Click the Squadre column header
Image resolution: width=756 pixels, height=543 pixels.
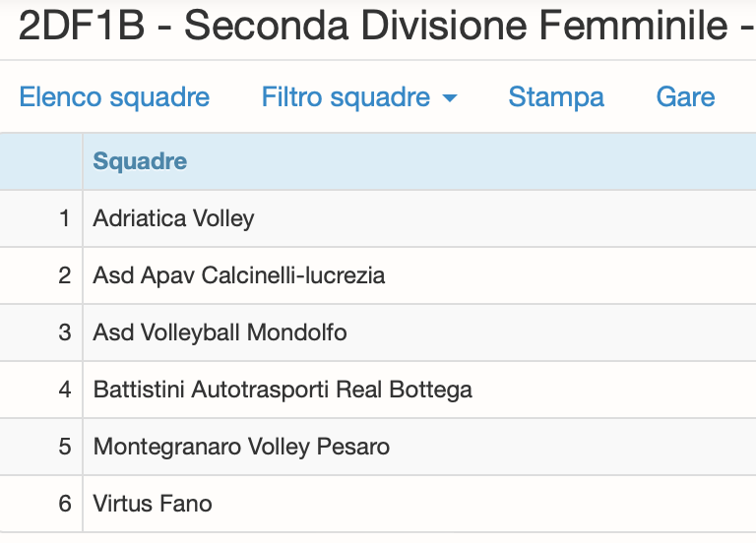coord(140,161)
